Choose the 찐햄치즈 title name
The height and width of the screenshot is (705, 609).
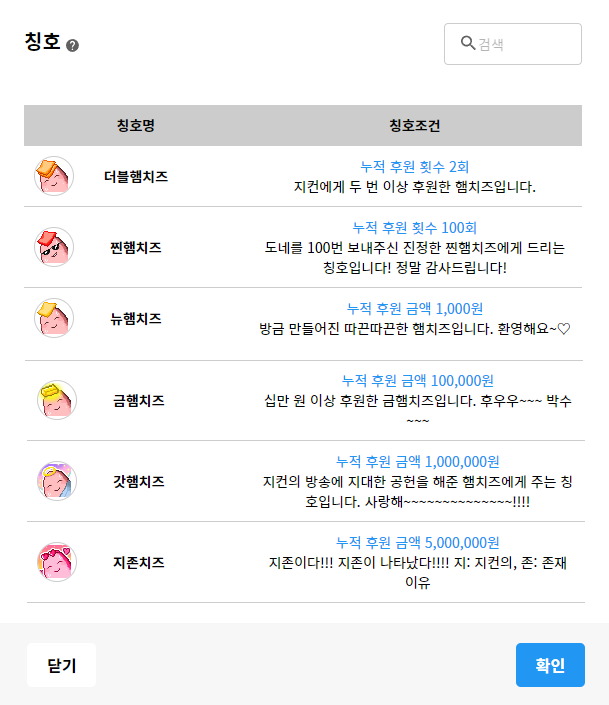coord(136,247)
